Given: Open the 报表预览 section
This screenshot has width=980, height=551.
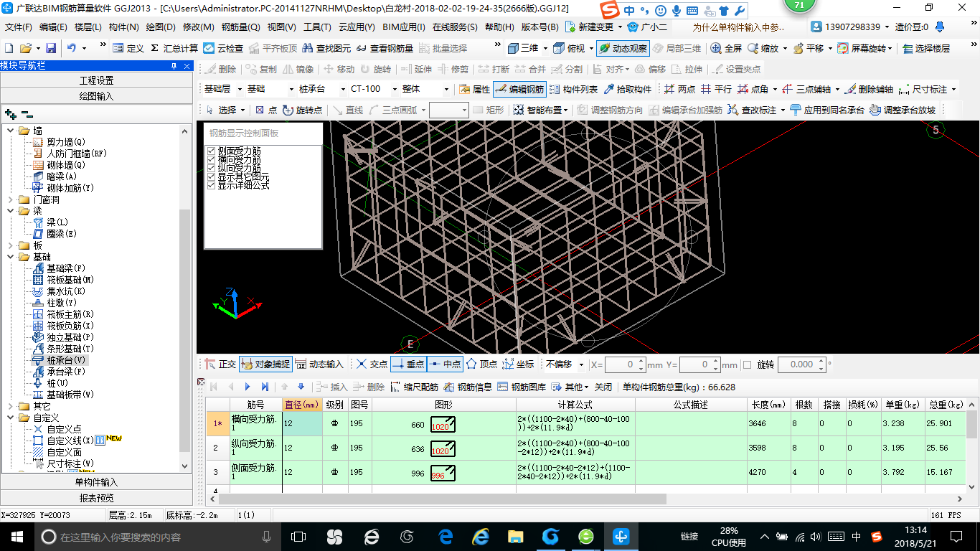Looking at the screenshot, I should click(96, 498).
